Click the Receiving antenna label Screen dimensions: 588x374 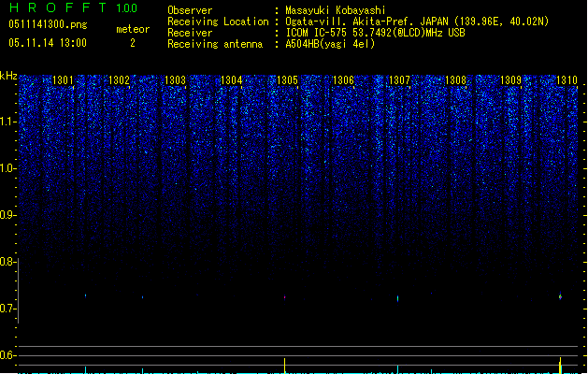pos(215,44)
